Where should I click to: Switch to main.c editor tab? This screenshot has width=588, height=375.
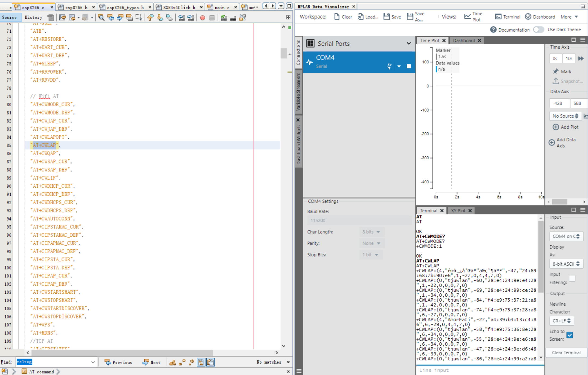[x=222, y=7]
